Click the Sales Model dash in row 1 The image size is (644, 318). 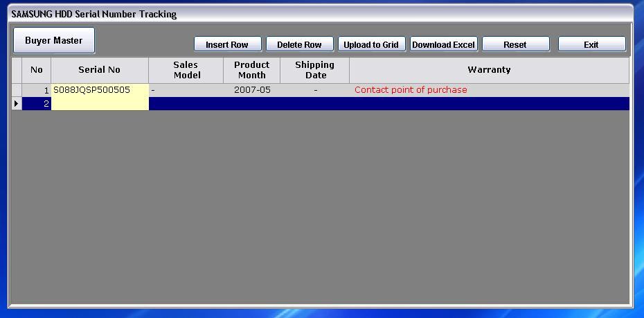pyautogui.click(x=153, y=90)
